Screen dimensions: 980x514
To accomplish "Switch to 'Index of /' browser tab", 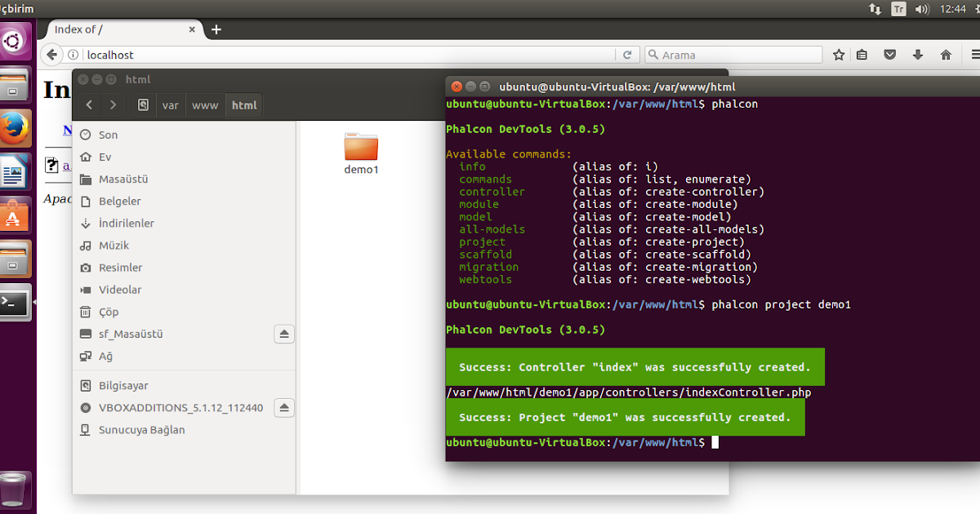I will [122, 29].
